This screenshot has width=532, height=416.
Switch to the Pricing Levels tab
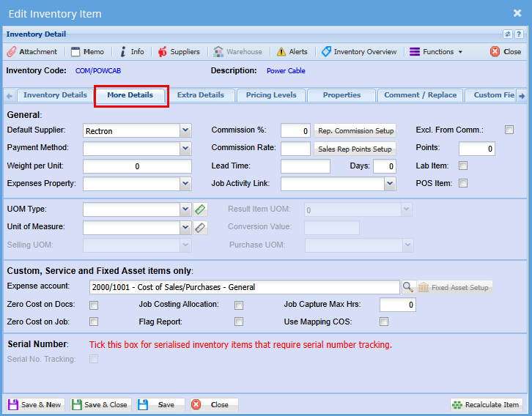(270, 95)
